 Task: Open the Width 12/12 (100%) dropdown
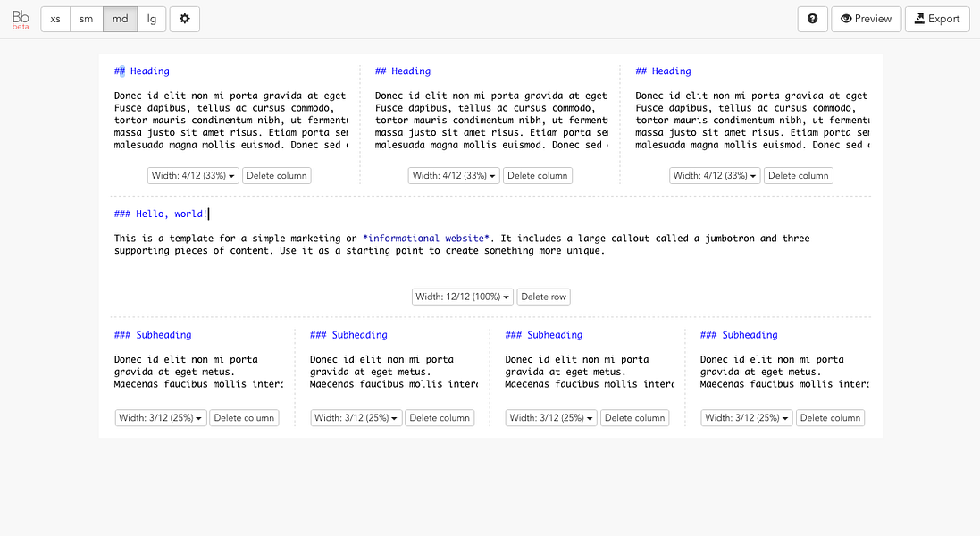pyautogui.click(x=463, y=297)
